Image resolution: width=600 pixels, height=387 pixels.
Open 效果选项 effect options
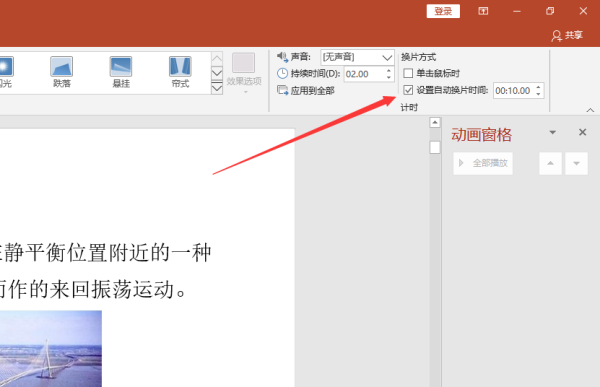click(x=244, y=73)
